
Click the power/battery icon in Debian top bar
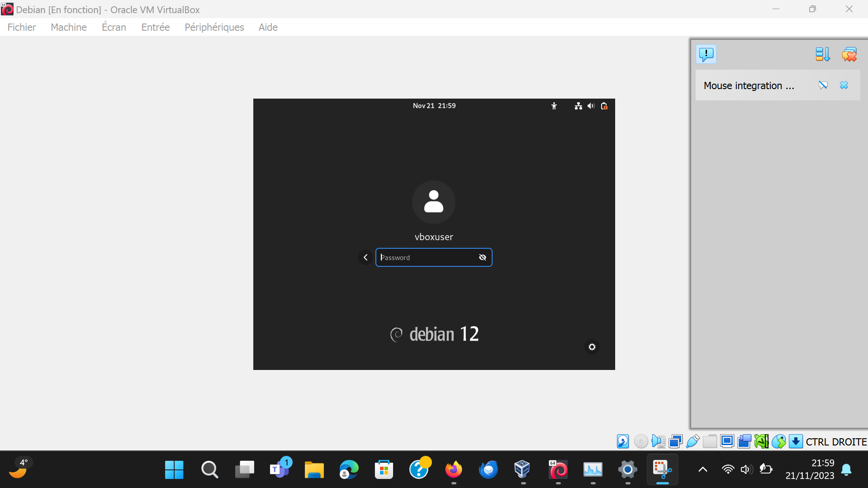tap(604, 106)
